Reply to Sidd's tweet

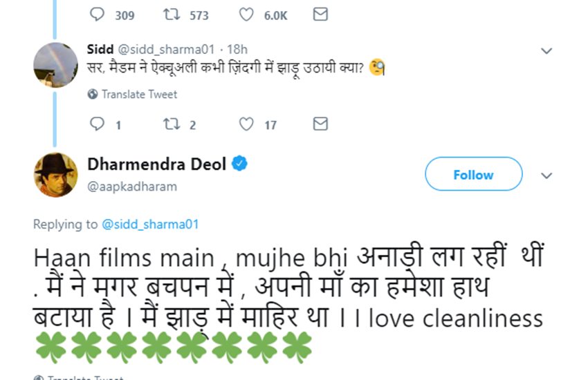pyautogui.click(x=98, y=124)
